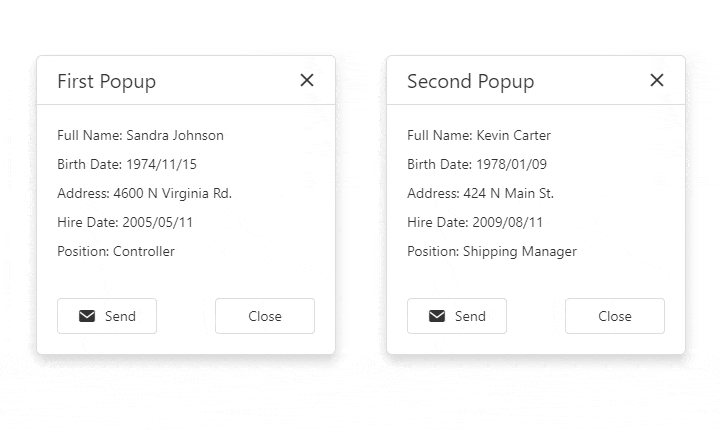Click Birth Date 1978/01/09 text
720x430 pixels.
pos(476,164)
